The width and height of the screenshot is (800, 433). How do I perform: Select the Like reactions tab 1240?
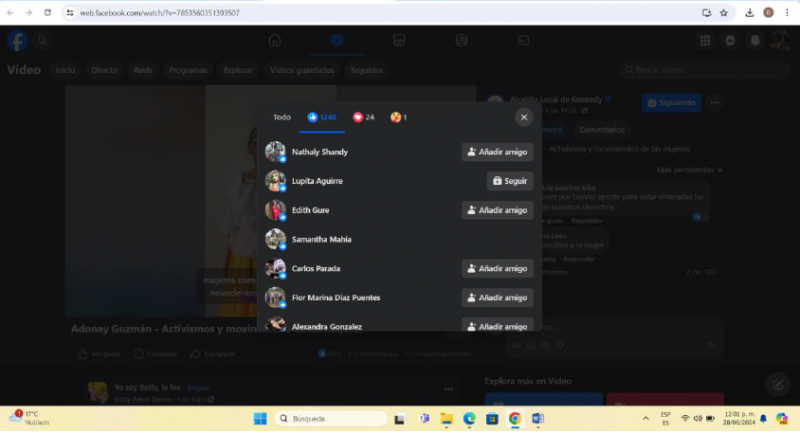(x=322, y=117)
